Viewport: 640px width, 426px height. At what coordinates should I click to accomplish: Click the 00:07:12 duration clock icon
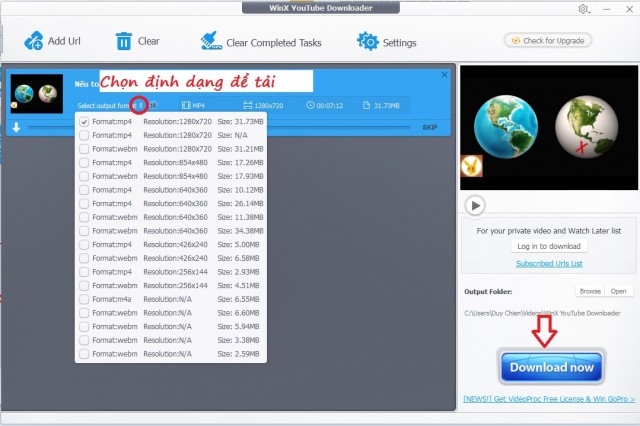[x=310, y=105]
